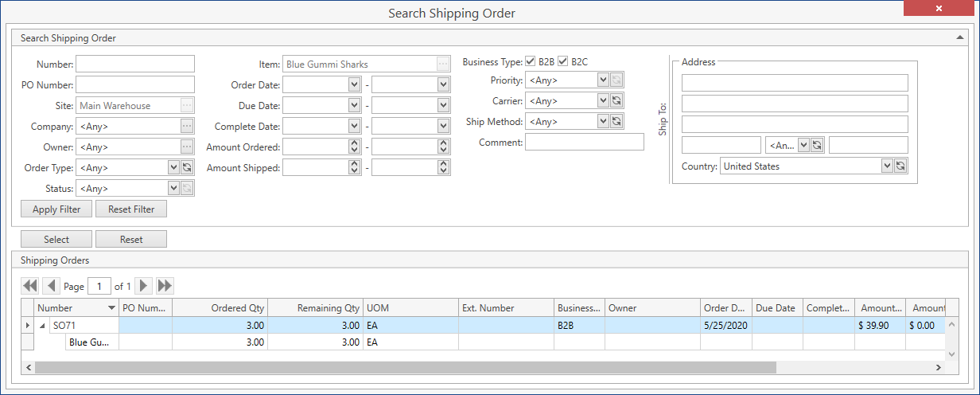
Task: Click the Order Date column header
Action: 725,308
